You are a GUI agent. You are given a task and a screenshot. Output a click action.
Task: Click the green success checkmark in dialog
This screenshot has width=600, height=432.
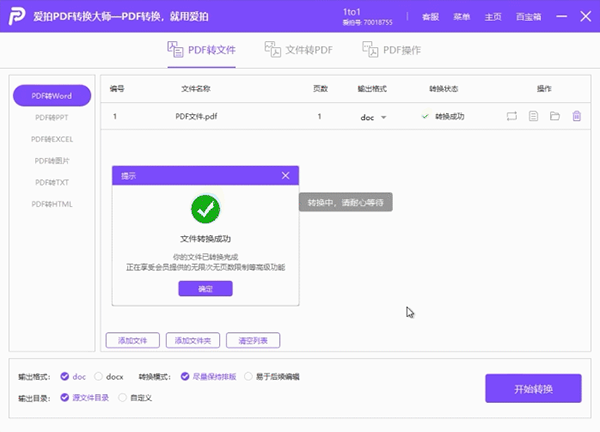coord(205,209)
